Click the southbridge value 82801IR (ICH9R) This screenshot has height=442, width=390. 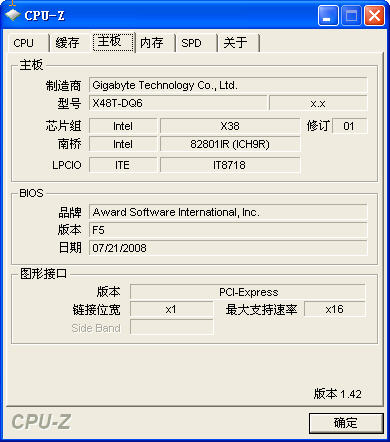click(230, 144)
